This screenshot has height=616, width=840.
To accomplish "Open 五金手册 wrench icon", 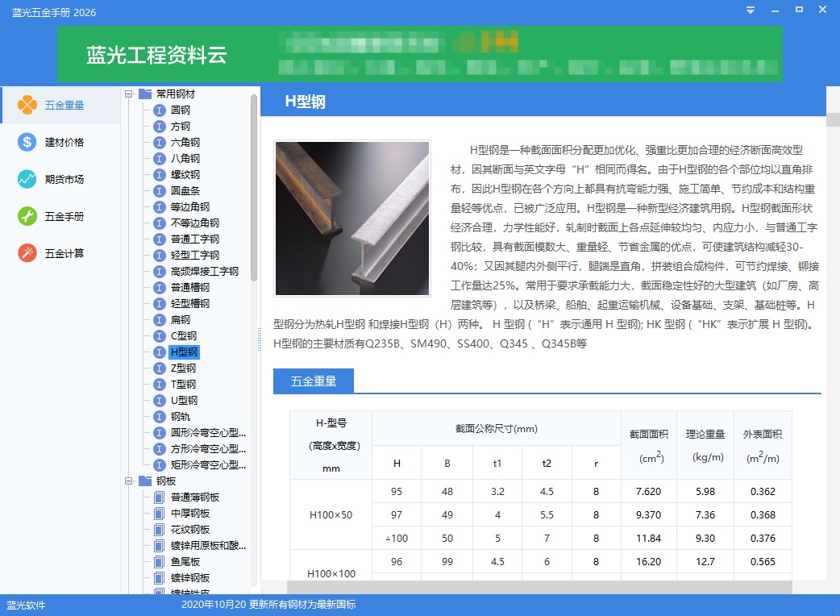I will tap(27, 216).
